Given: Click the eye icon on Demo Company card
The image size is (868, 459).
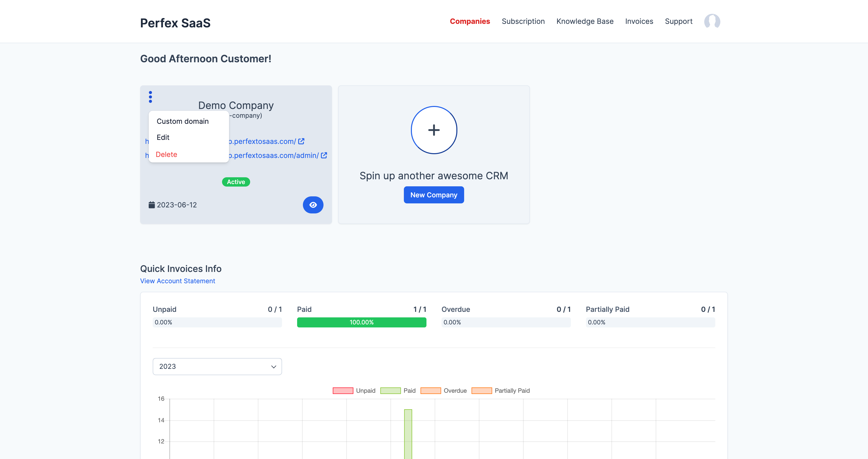Looking at the screenshot, I should tap(313, 205).
